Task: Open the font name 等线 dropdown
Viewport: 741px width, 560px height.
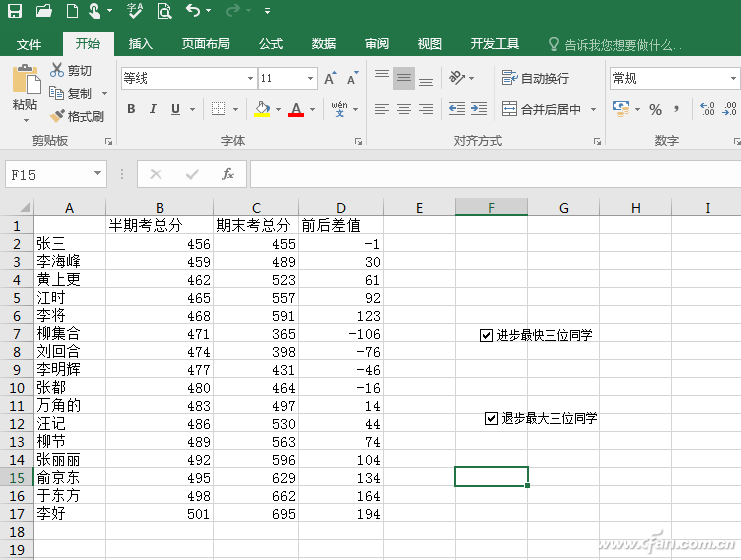Action: [250, 78]
